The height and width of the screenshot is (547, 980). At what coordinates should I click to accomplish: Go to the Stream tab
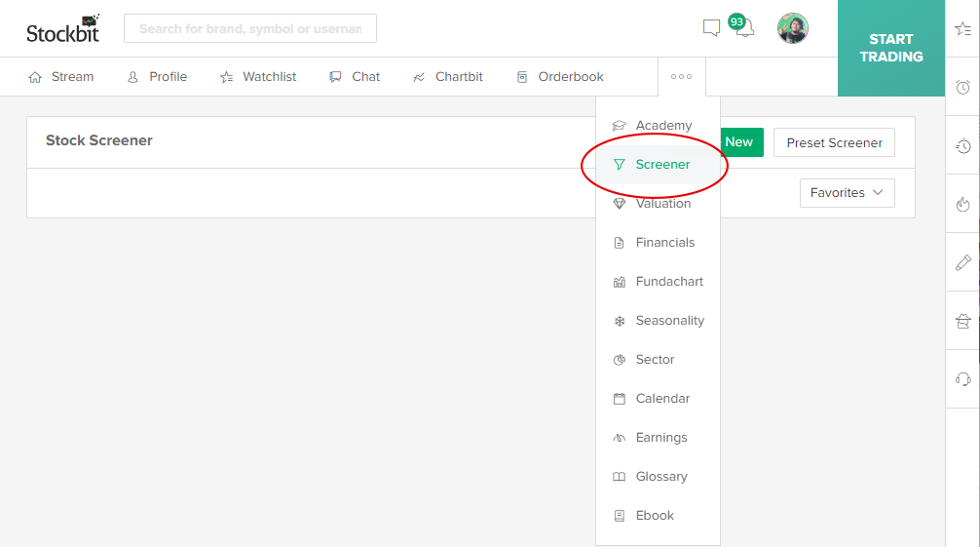(x=61, y=77)
